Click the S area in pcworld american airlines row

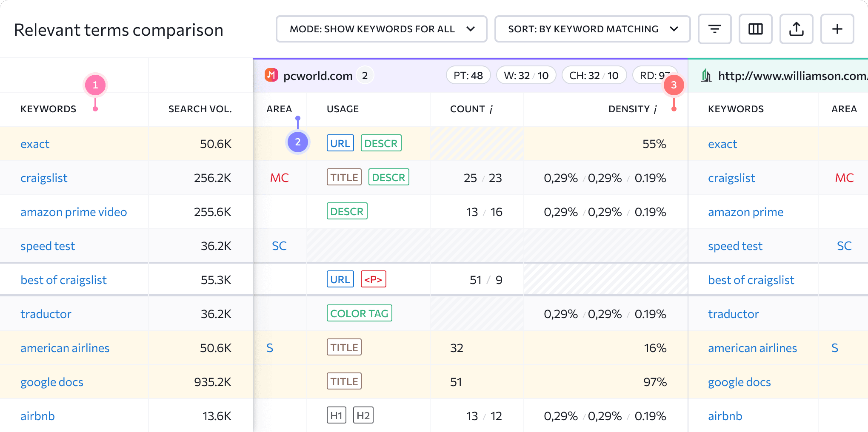(x=270, y=348)
